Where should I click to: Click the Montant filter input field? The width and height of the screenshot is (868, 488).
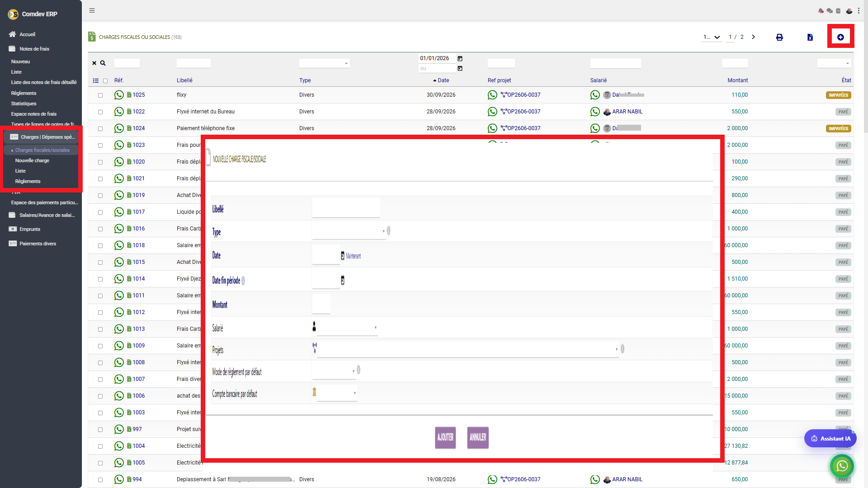735,63
